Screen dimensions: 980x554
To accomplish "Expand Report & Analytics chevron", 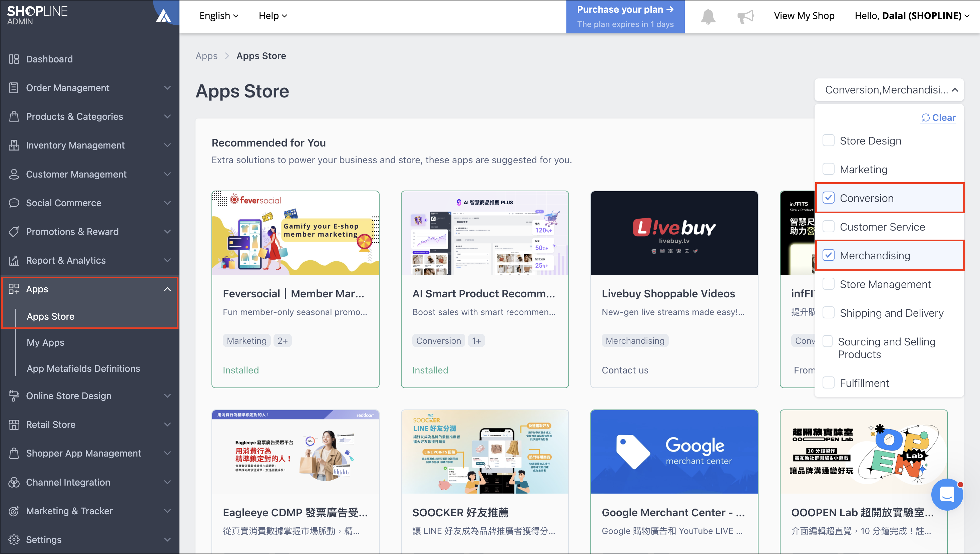I will [x=167, y=260].
